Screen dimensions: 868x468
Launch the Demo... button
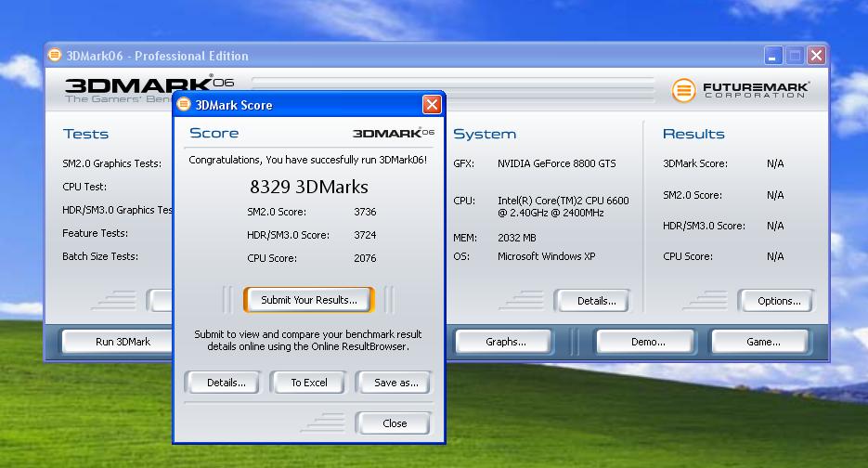pos(646,342)
